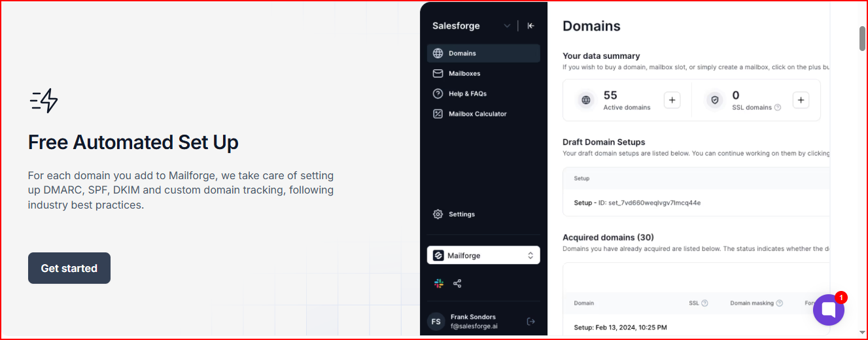Image resolution: width=868 pixels, height=340 pixels.
Task: Click the globe icon beside Domains
Action: tap(438, 54)
